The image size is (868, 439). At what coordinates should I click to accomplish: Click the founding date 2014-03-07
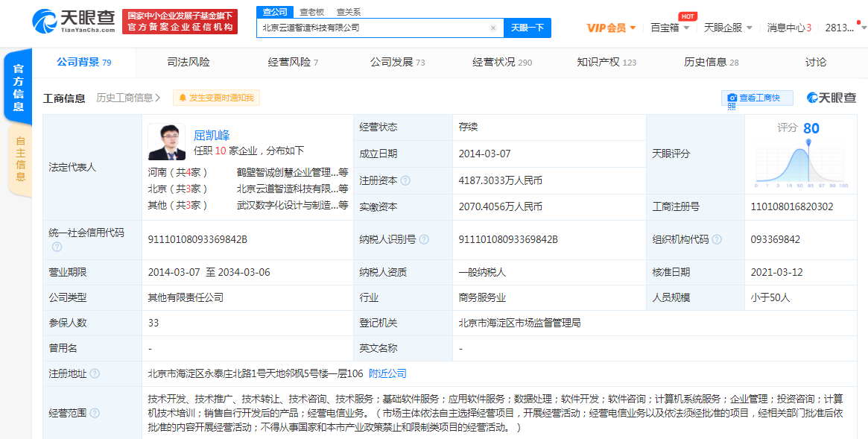(x=484, y=154)
